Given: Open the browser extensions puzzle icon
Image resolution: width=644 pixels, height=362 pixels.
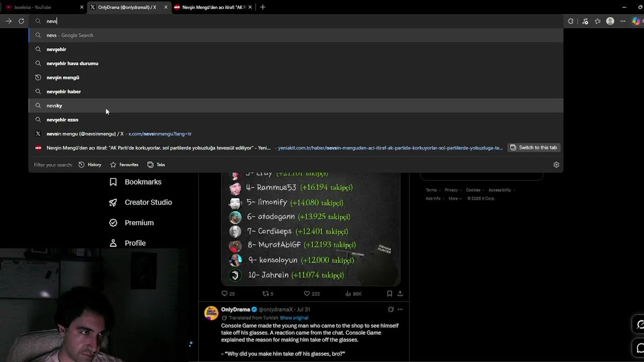Looking at the screenshot, I should (571, 21).
